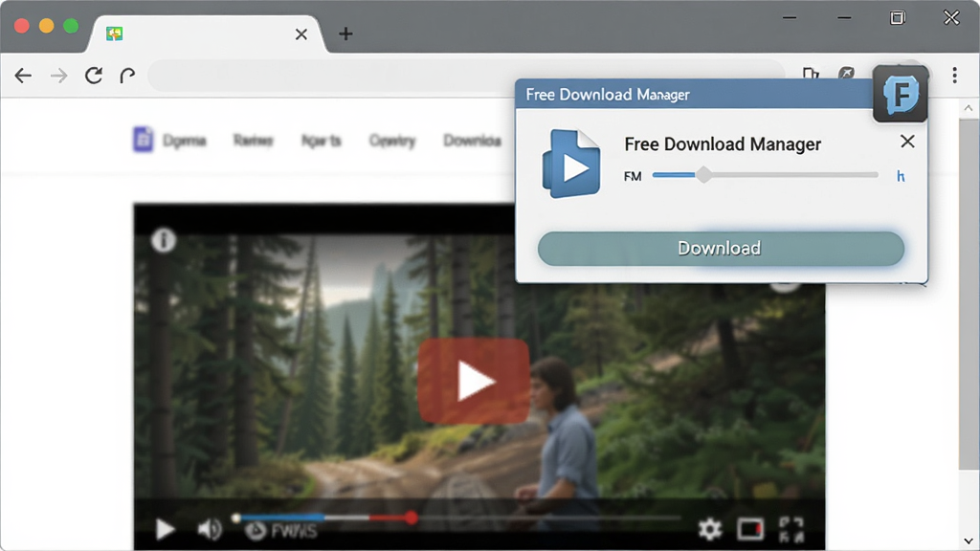Image resolution: width=980 pixels, height=551 pixels.
Task: Click the blue h link beside the slider
Action: tap(901, 176)
